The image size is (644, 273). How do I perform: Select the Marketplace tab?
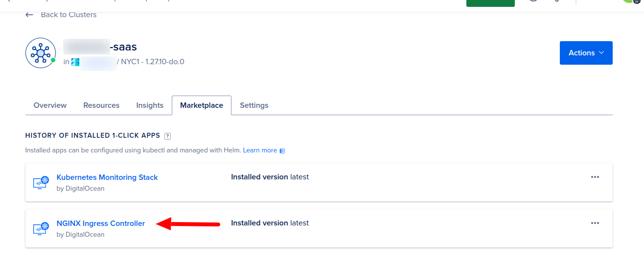coord(202,105)
